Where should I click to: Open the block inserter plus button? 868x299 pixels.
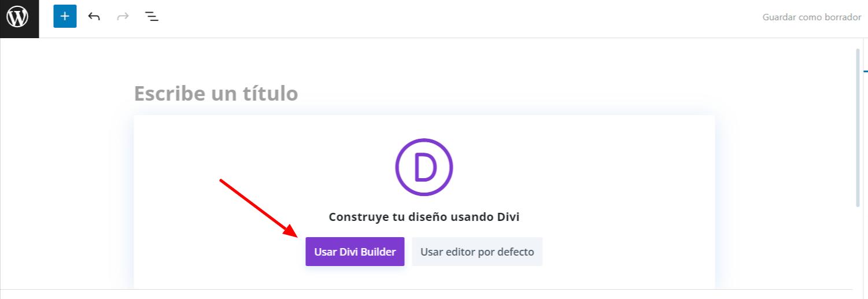65,16
